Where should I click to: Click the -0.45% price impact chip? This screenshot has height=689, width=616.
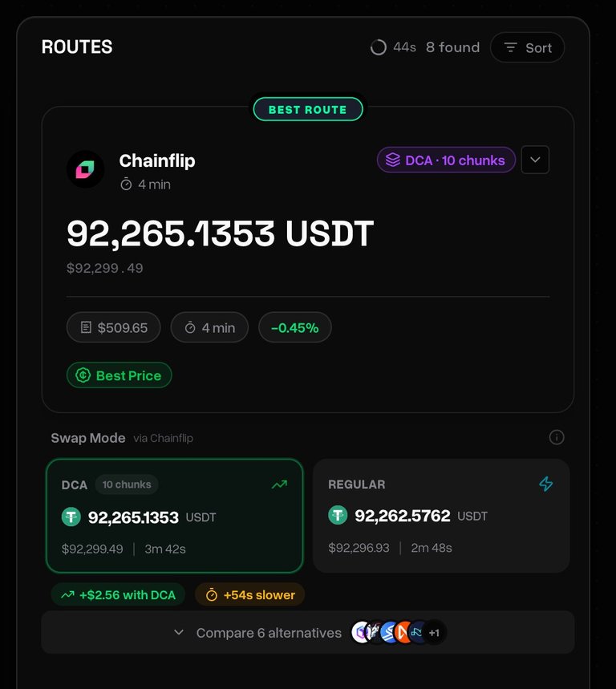pos(295,327)
